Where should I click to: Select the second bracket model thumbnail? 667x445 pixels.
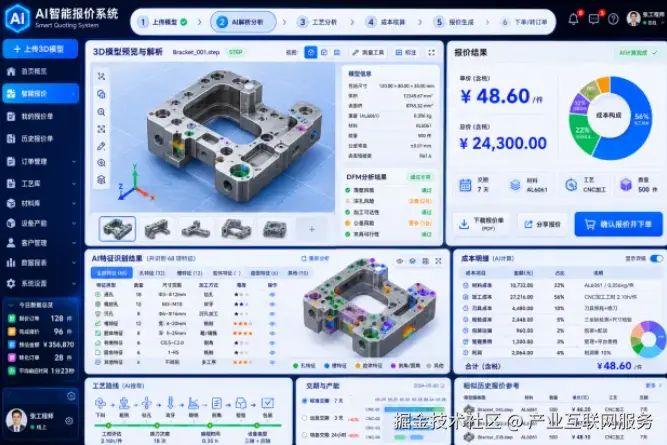click(x=157, y=229)
